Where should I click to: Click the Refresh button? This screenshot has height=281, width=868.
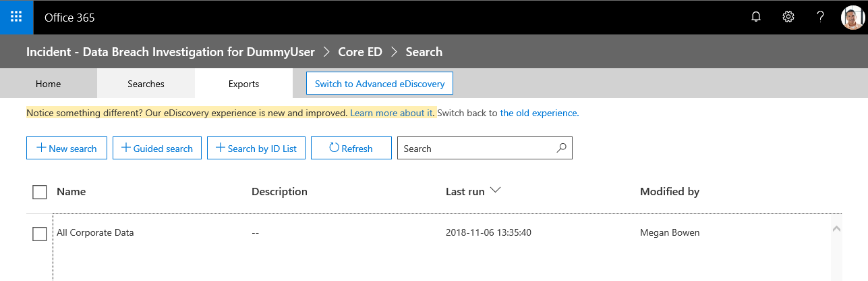[351, 149]
